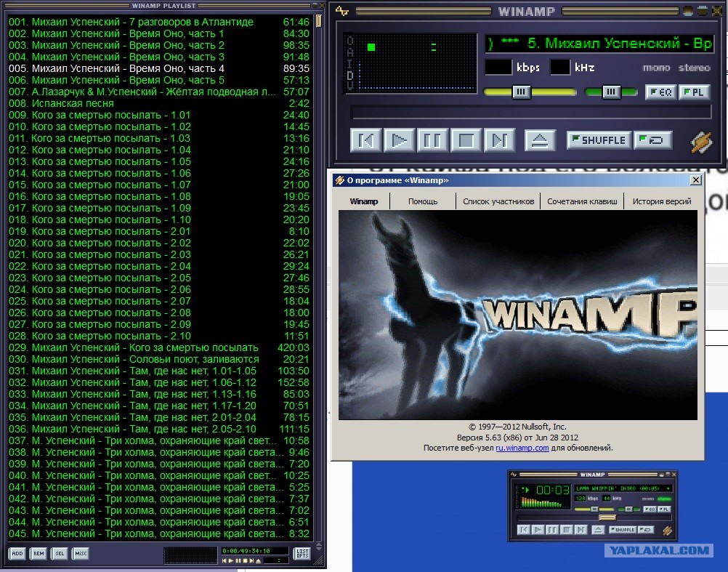Screen dimensions: 728x572
Task: Toggle double size via clutterbar letter D
Action: click(x=350, y=74)
